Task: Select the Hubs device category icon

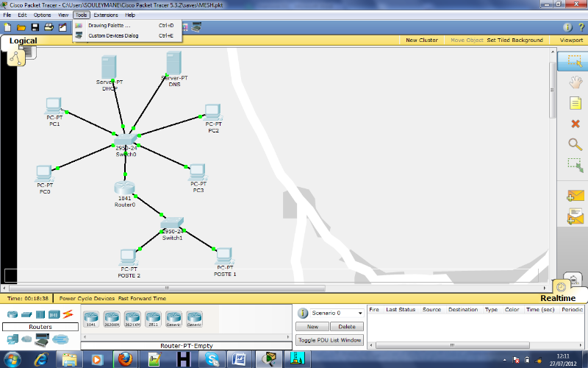Action: pos(40,314)
